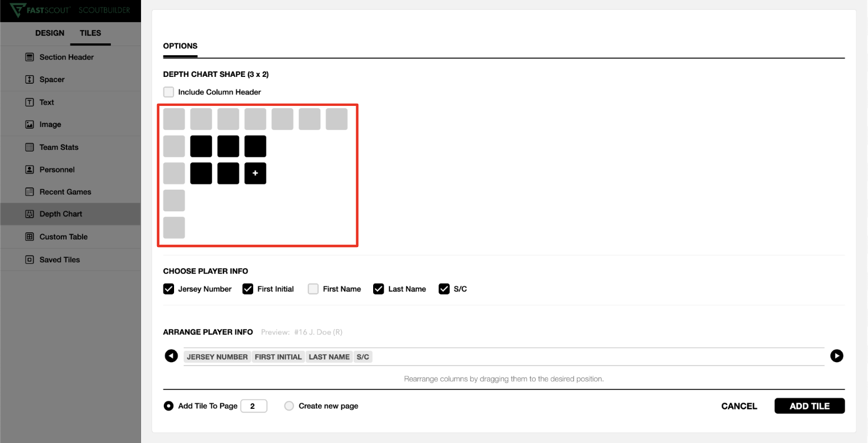Screen dimensions: 868x443
Task: Click the plus cell in the depth chart grid
Action: (255, 174)
